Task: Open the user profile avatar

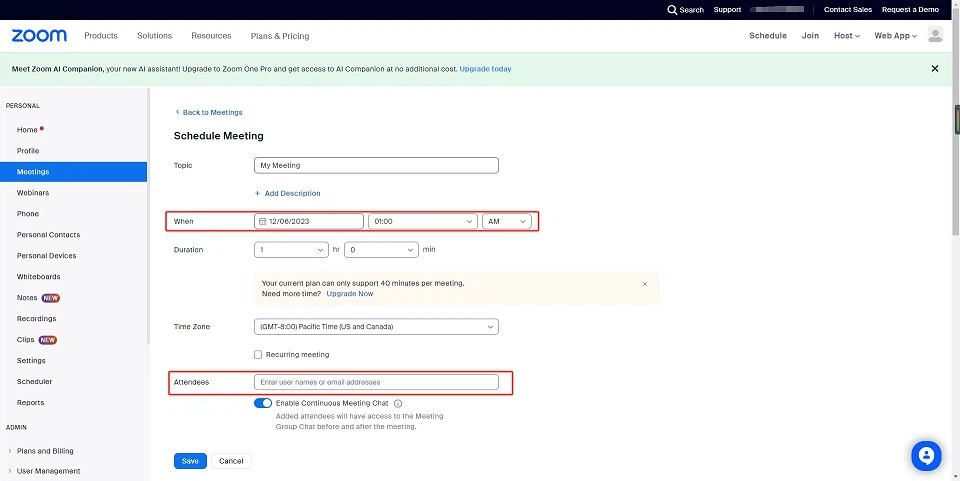Action: tap(935, 36)
